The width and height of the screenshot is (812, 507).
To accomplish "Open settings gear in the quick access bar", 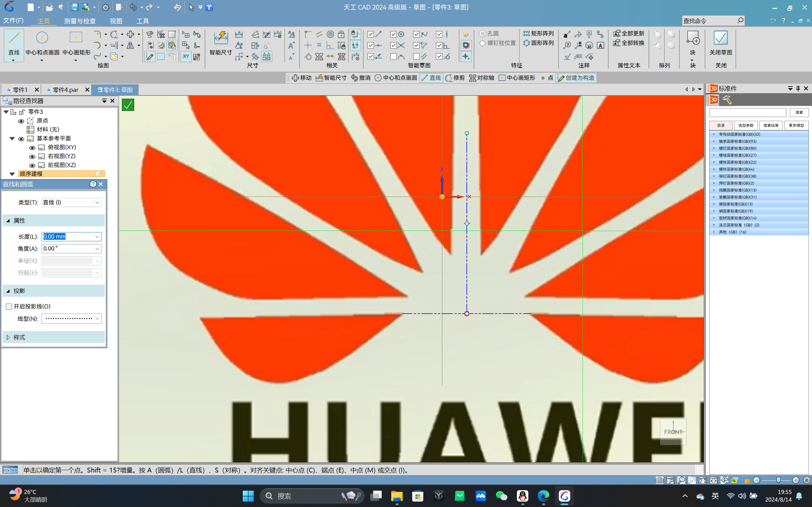I will point(105,7).
